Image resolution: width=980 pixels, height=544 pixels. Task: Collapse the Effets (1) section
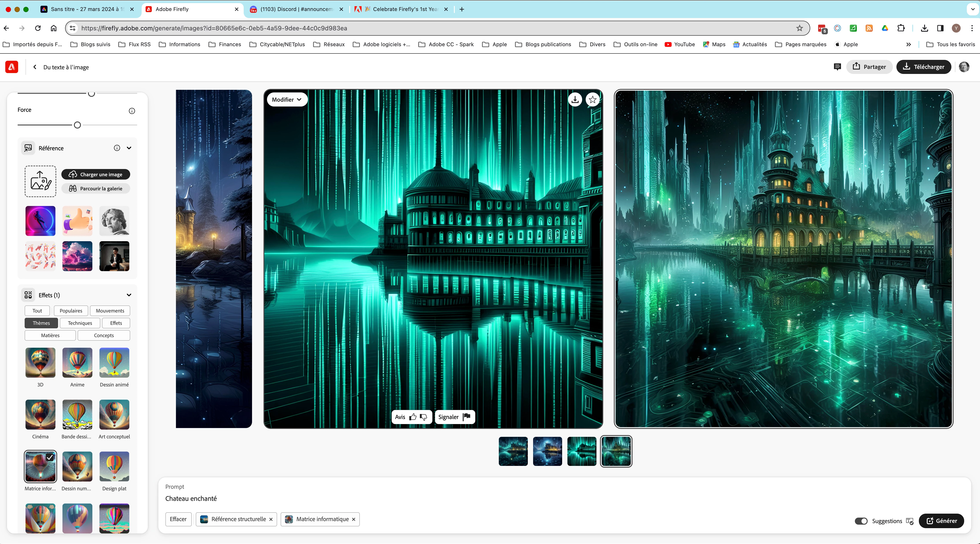pyautogui.click(x=129, y=295)
